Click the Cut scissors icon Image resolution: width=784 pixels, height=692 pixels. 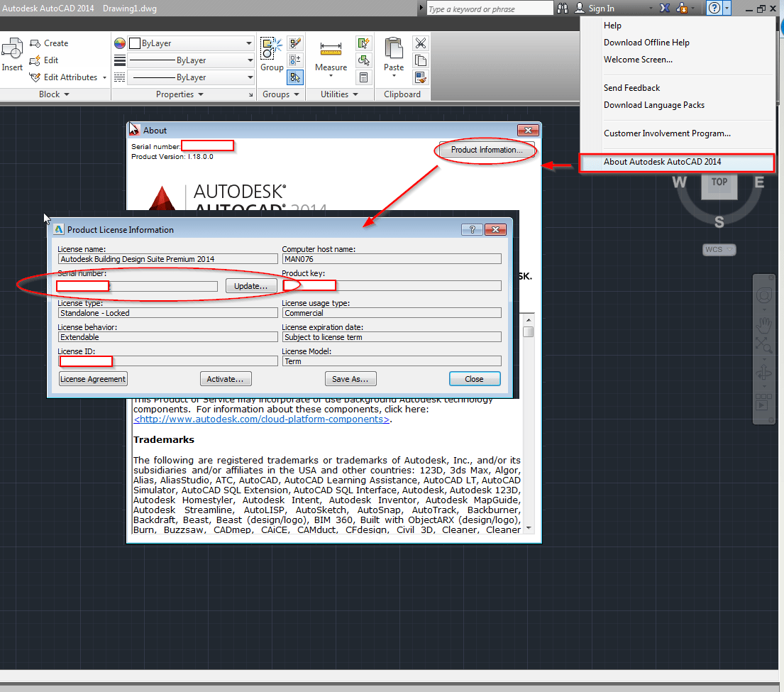pyautogui.click(x=421, y=43)
